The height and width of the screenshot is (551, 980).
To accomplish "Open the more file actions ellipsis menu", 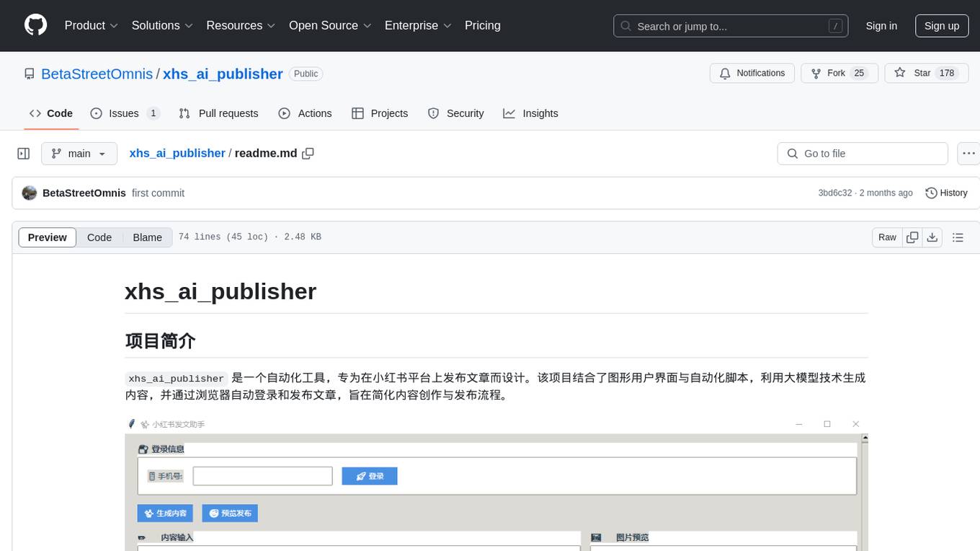I will click(968, 154).
